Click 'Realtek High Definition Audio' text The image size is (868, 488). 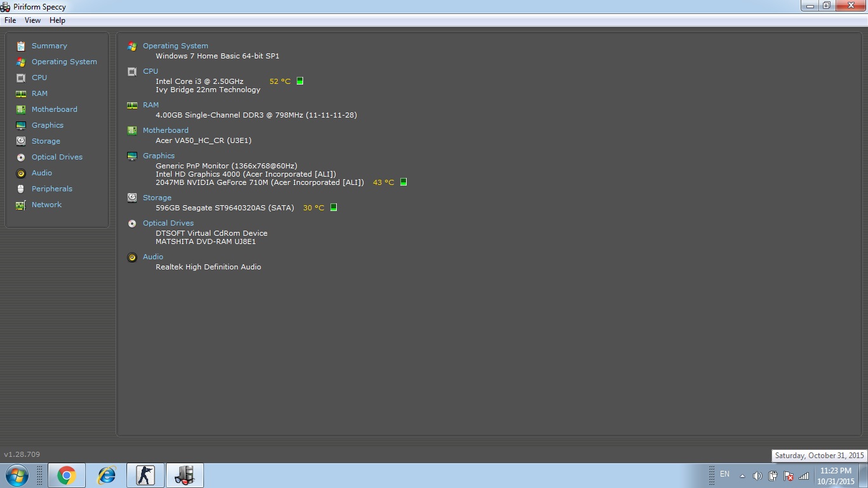[208, 267]
